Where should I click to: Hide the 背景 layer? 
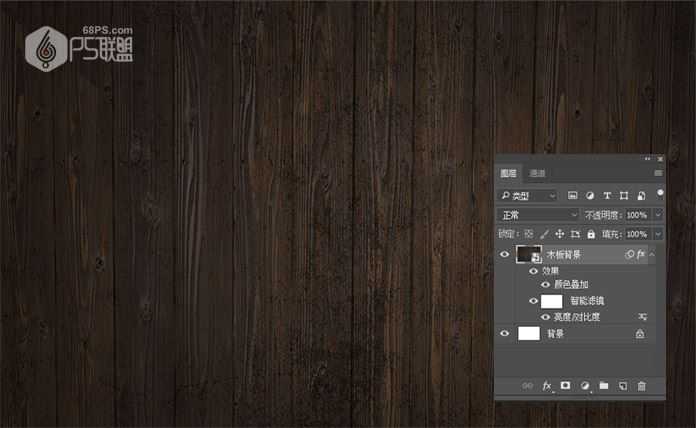tap(505, 334)
